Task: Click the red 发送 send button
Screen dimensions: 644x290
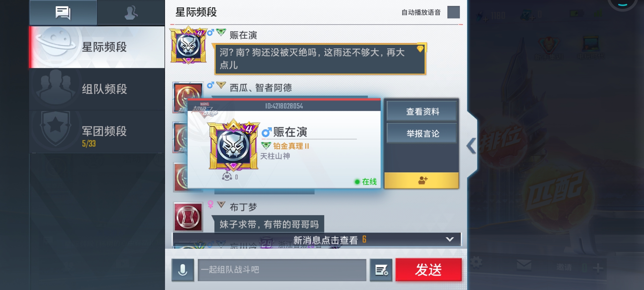Action: (429, 270)
